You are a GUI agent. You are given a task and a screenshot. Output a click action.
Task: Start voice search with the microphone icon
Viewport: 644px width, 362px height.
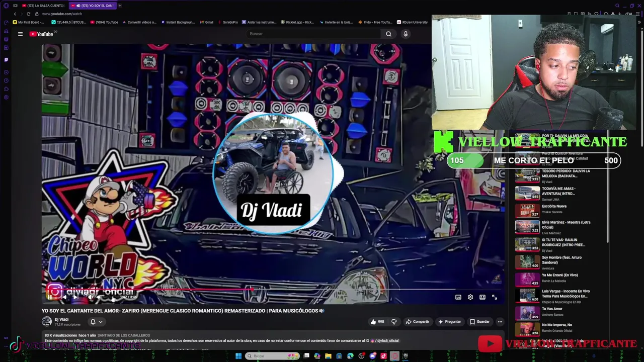tap(406, 34)
